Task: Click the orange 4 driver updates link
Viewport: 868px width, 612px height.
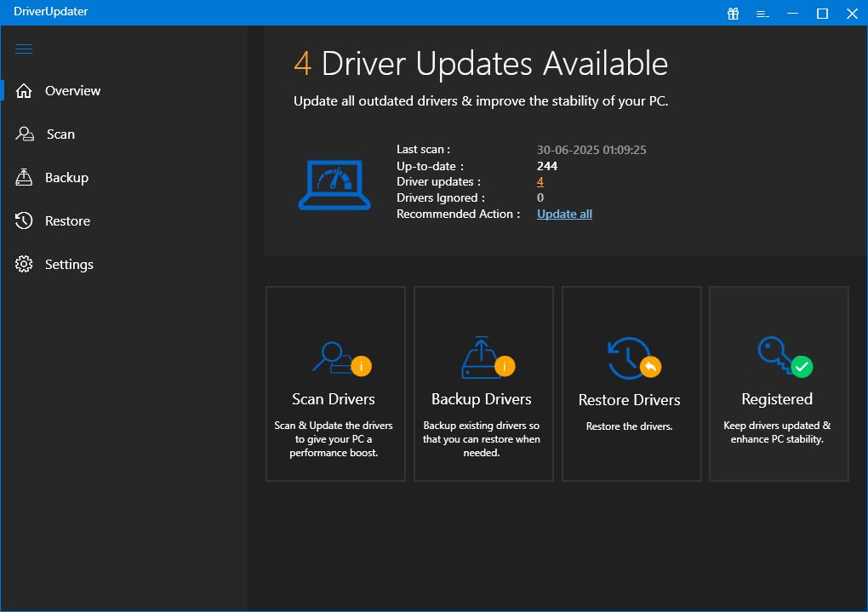Action: coord(540,181)
